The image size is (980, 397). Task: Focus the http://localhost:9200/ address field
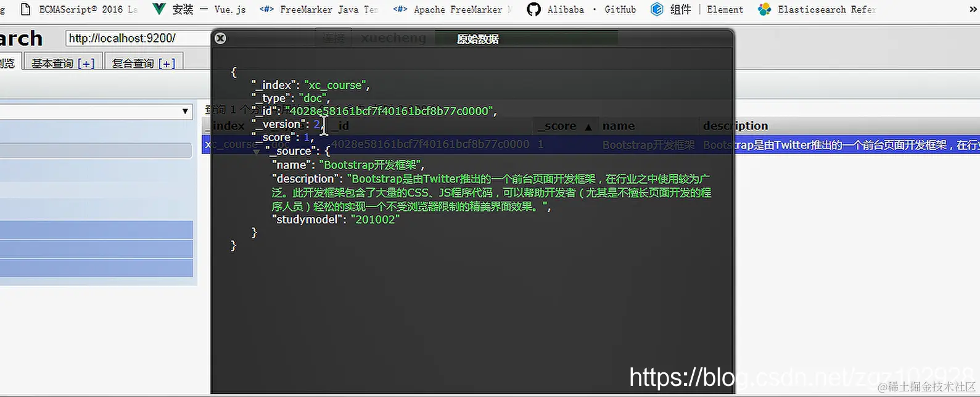pos(139,38)
